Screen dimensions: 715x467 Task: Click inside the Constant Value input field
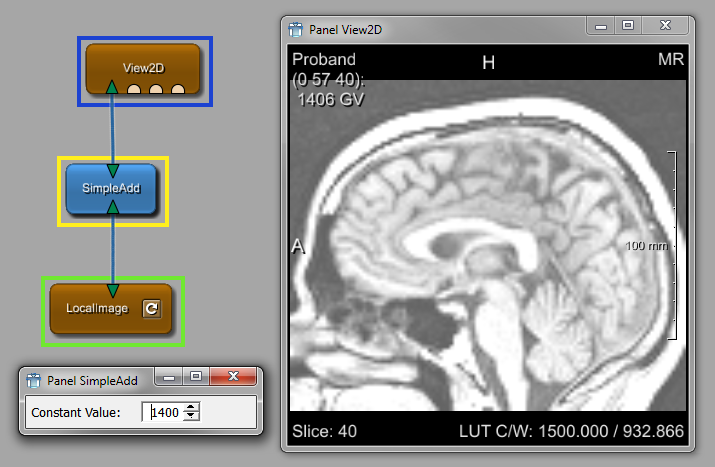pos(164,412)
